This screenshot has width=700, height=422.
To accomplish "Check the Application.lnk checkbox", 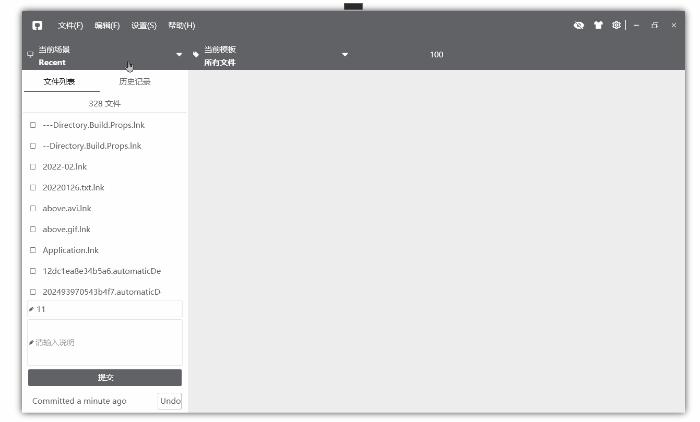I will (33, 250).
